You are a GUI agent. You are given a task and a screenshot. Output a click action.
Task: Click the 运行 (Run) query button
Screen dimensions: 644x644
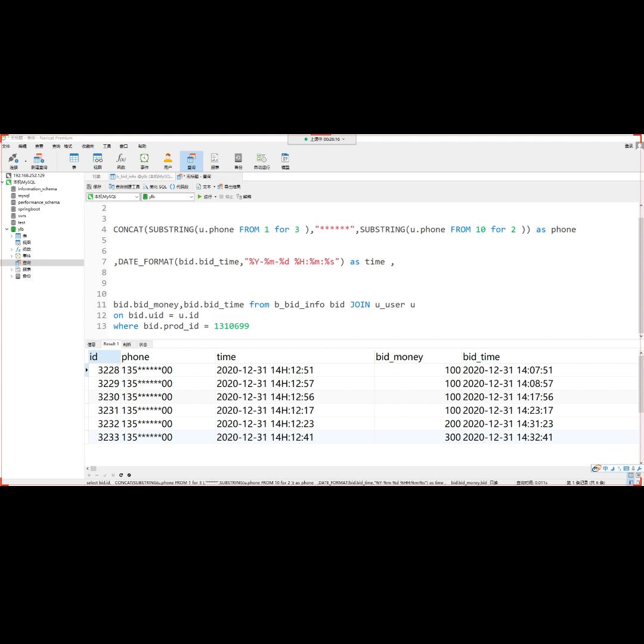(205, 197)
